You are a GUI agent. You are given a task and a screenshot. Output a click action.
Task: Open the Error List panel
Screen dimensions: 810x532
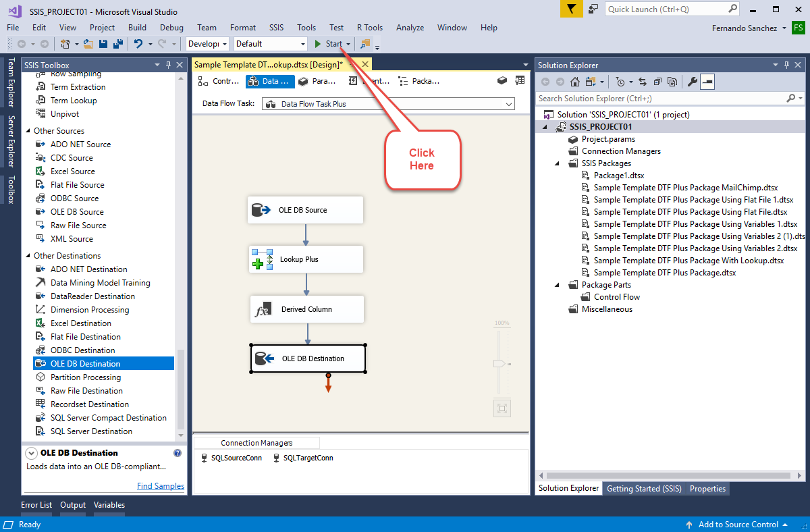pyautogui.click(x=36, y=505)
